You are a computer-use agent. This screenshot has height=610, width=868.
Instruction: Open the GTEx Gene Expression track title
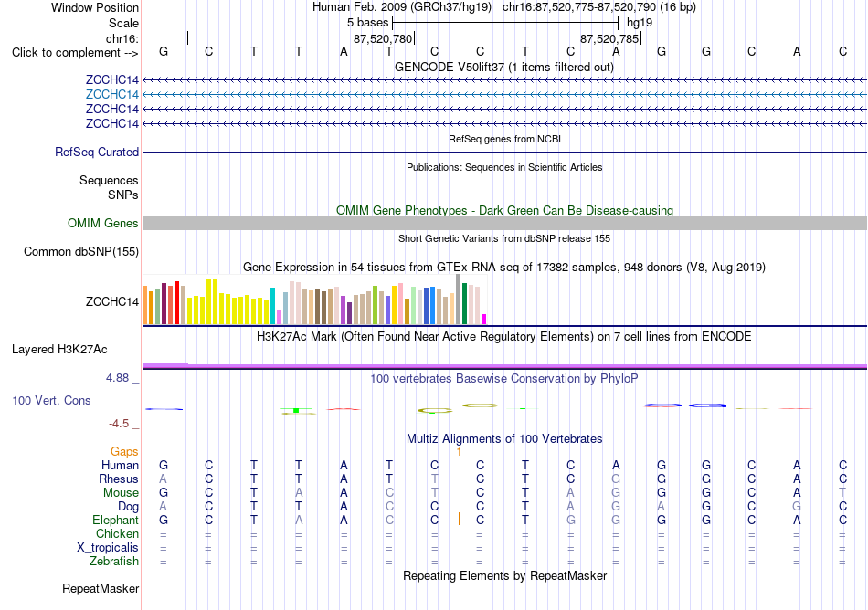pyautogui.click(x=504, y=268)
